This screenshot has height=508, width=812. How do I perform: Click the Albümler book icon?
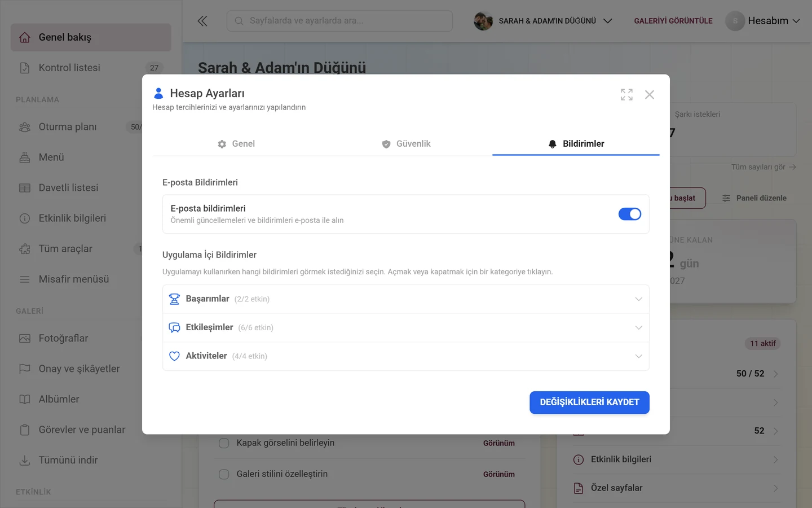[x=25, y=400]
